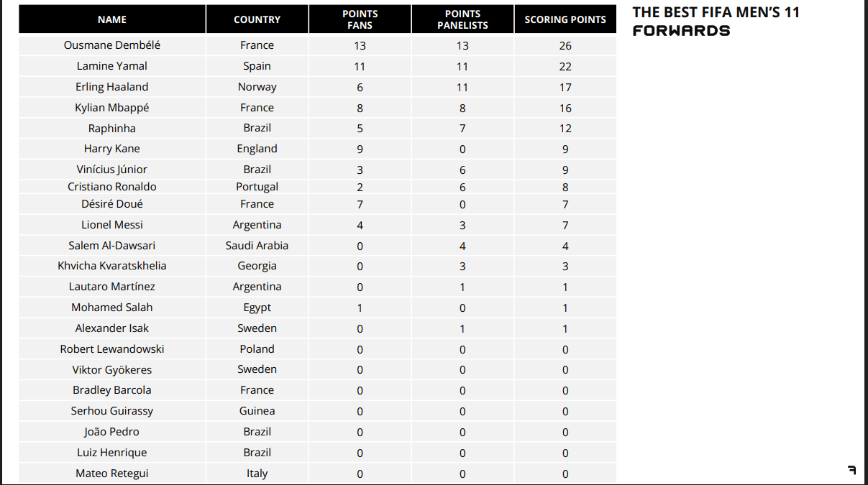Click Mohamed Salah's Egypt country cell

(257, 308)
